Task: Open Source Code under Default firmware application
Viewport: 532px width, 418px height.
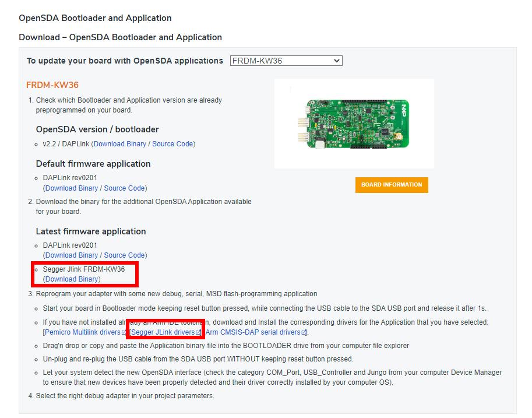Action: coord(124,188)
